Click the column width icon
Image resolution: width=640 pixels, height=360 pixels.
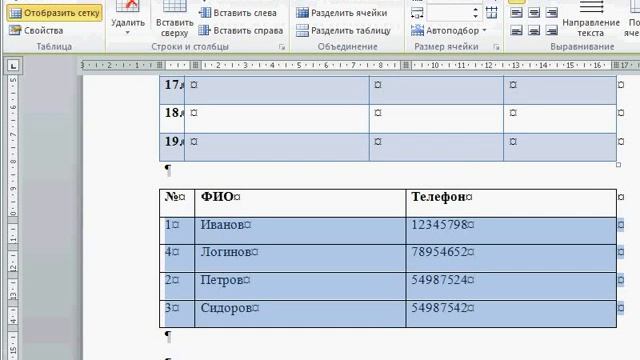417,13
